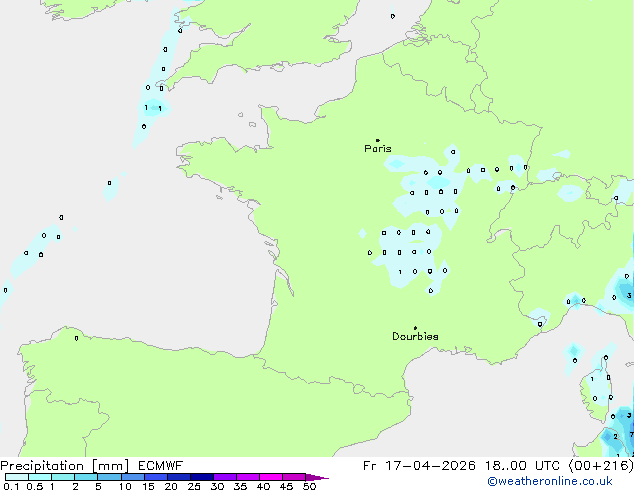This screenshot has height=490, width=634.
Task: Select the 40–45 mm magenta legend swatch
Action: [271, 477]
